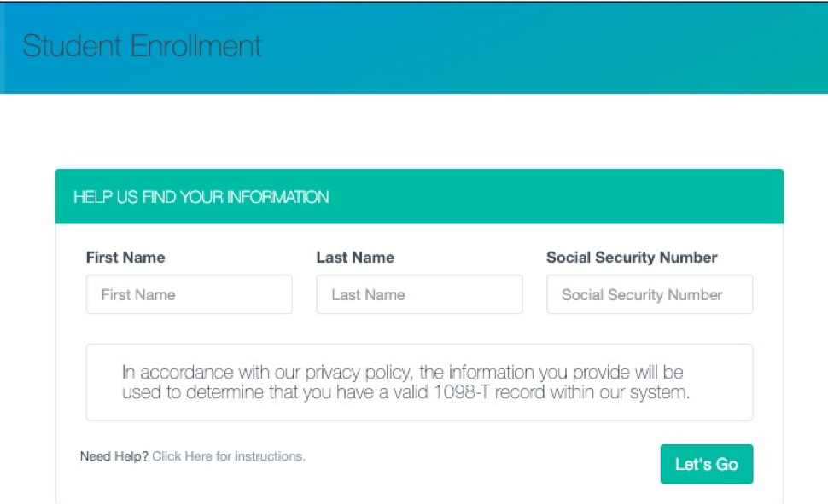
Task: Click the First Name input field
Action: [x=189, y=294]
